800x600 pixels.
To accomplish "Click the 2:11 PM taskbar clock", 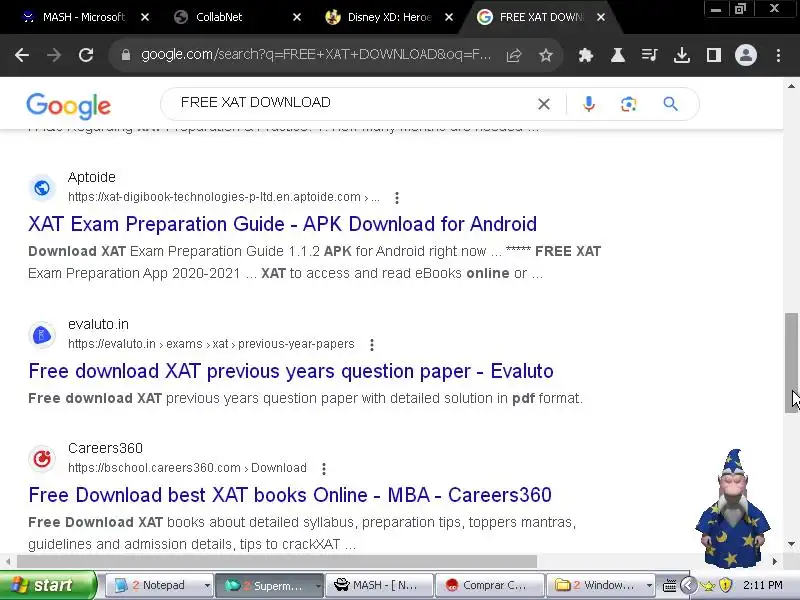I will click(x=763, y=585).
